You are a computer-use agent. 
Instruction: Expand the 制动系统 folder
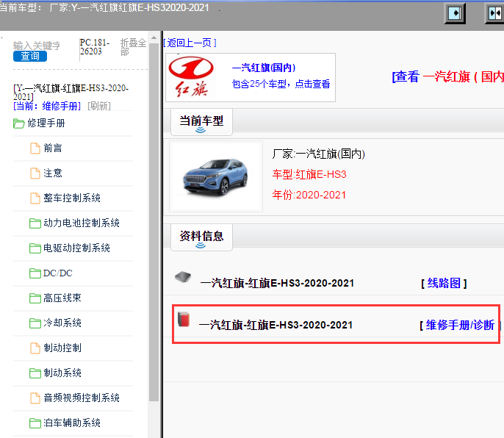62,373
